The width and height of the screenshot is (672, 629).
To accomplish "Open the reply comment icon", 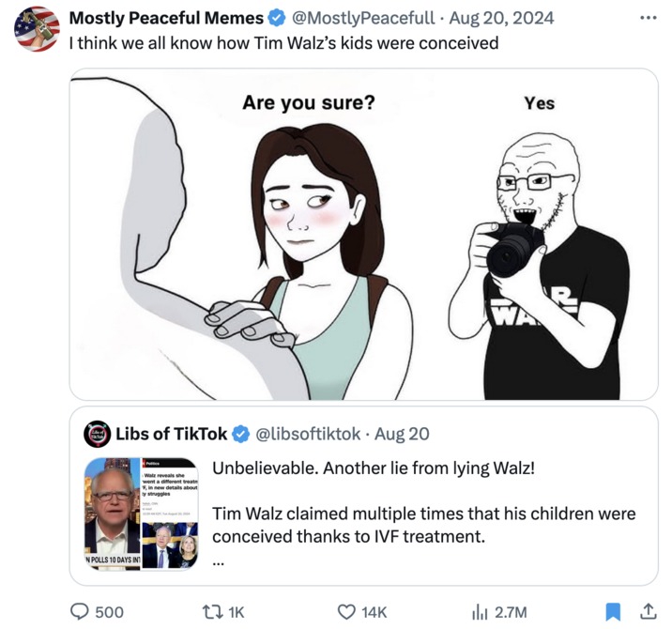I will (x=79, y=611).
